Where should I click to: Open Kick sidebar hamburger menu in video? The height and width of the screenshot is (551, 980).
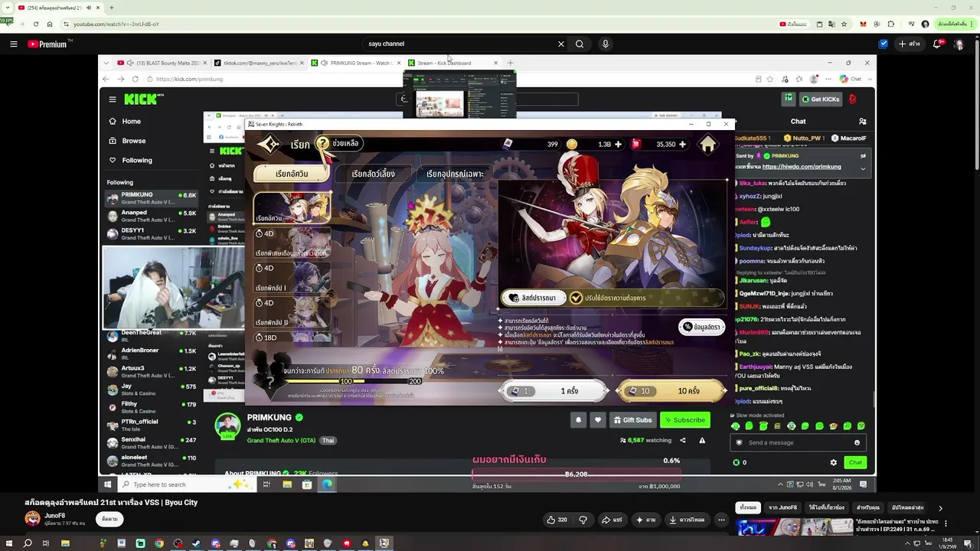point(113,99)
